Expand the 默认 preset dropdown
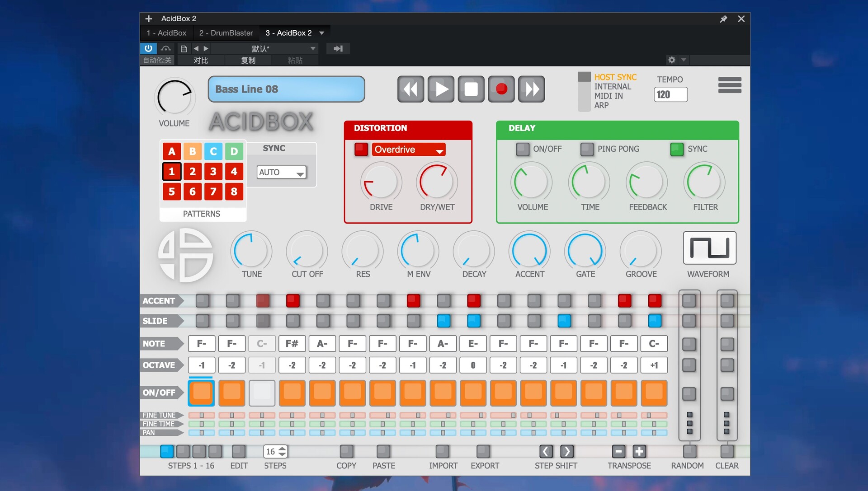This screenshot has width=868, height=491. coord(312,48)
